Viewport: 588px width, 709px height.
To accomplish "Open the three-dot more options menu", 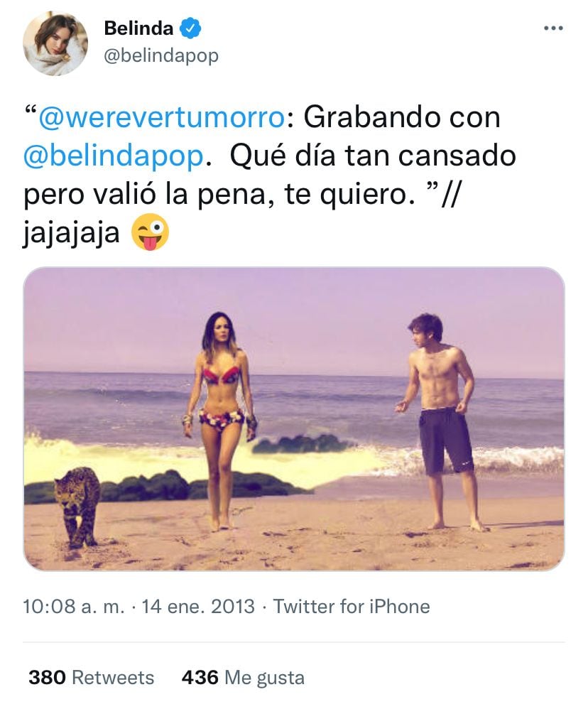I will (553, 28).
